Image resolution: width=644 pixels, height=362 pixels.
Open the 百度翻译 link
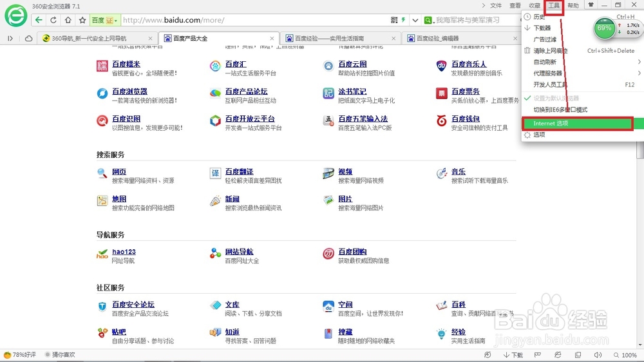click(239, 172)
